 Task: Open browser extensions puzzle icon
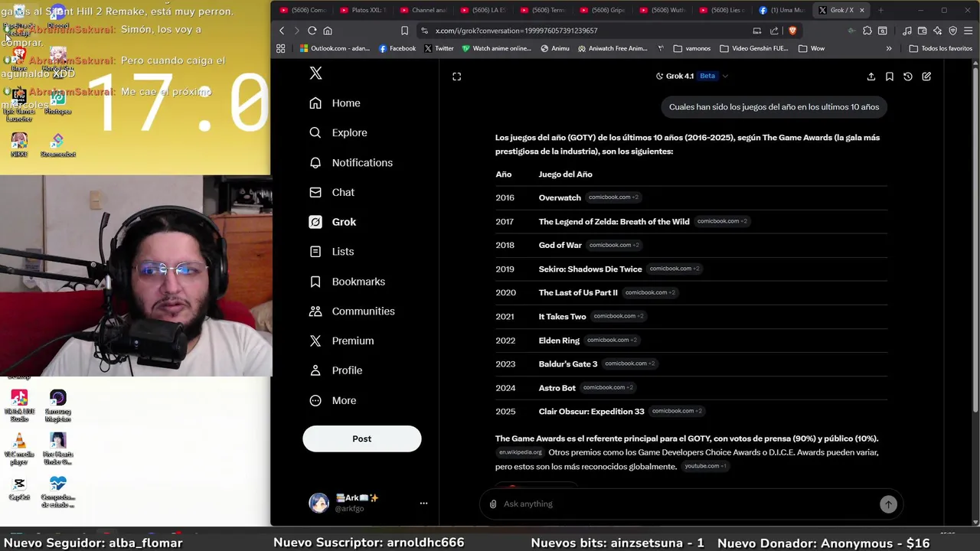[867, 31]
